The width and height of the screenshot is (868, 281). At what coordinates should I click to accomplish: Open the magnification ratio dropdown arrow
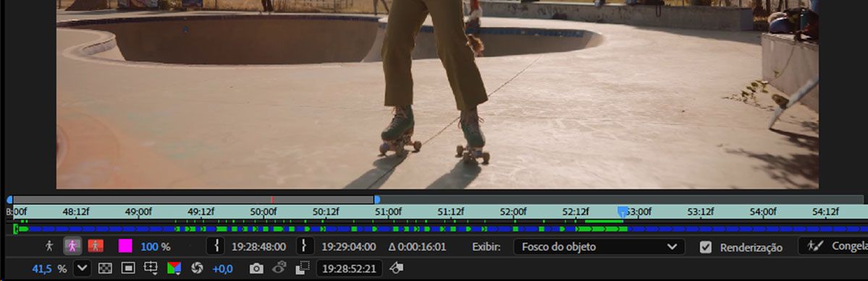(82, 269)
